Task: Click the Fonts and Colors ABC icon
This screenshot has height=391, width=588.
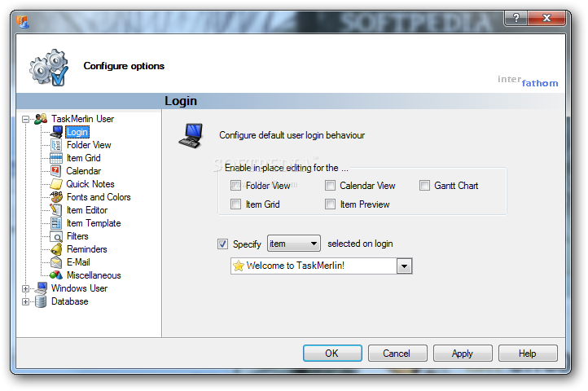Action: [x=56, y=196]
